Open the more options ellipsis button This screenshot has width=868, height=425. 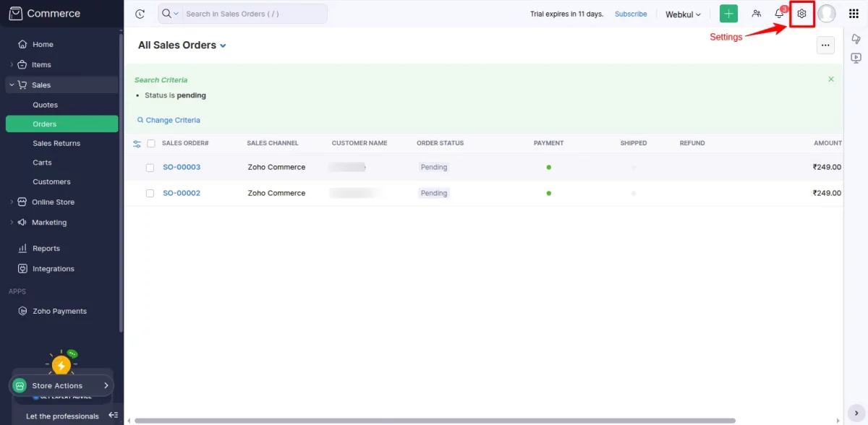coord(825,45)
